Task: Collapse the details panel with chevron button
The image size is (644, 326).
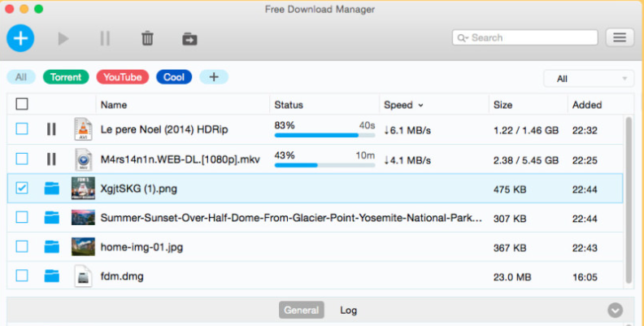Action: pyautogui.click(x=615, y=311)
